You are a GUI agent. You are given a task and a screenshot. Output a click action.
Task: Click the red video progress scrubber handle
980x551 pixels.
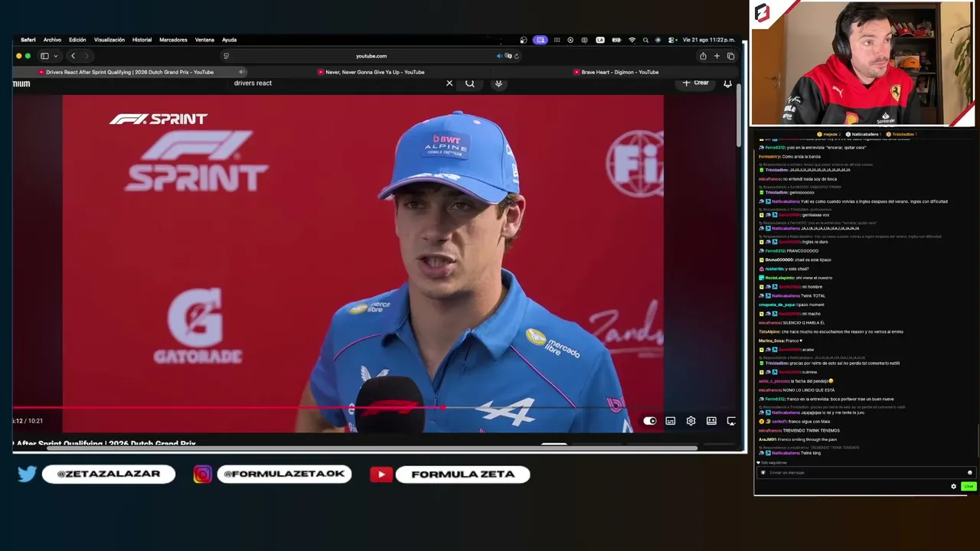[443, 408]
